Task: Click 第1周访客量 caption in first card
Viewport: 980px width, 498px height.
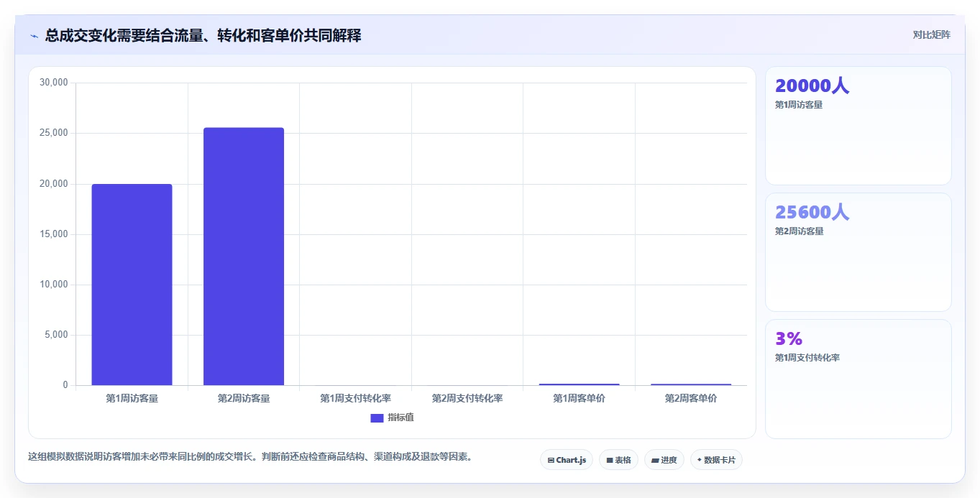Action: click(799, 105)
